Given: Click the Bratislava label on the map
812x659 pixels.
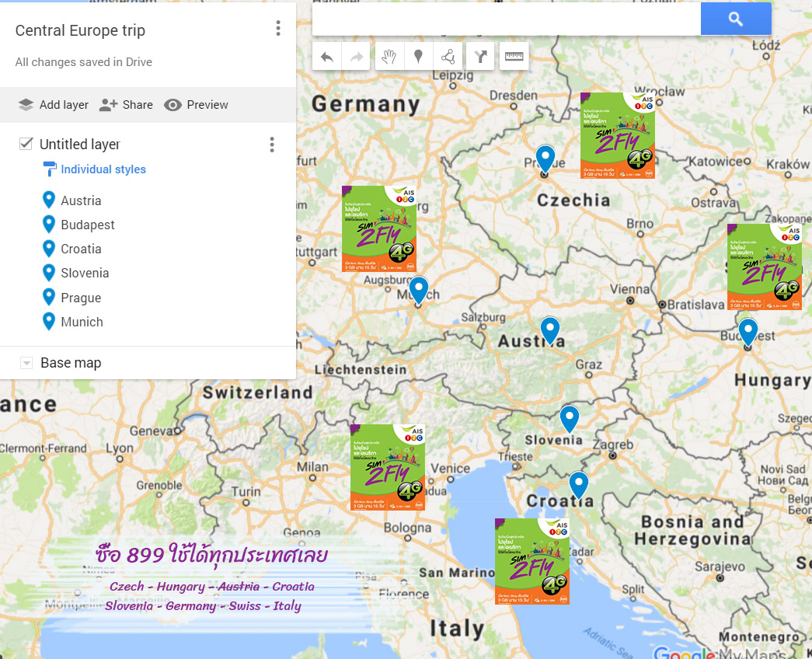Looking at the screenshot, I should [x=695, y=305].
